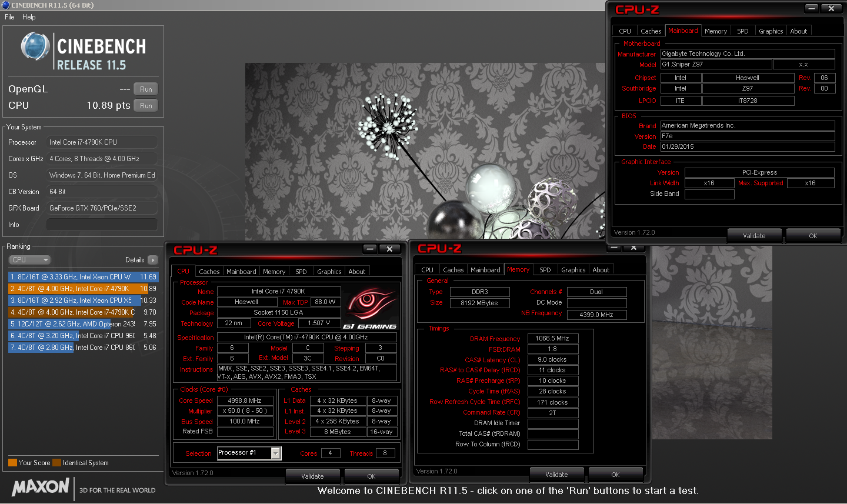Open the Help menu in Cinebench

point(29,17)
